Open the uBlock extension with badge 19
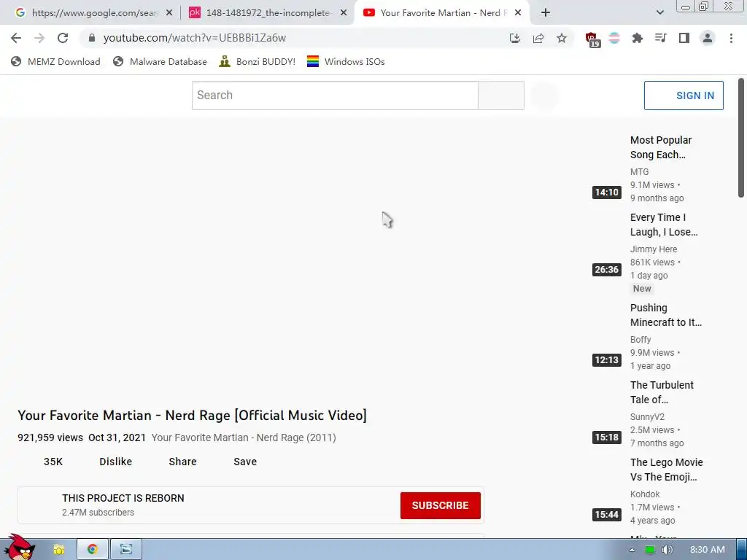The image size is (747, 560). [592, 39]
